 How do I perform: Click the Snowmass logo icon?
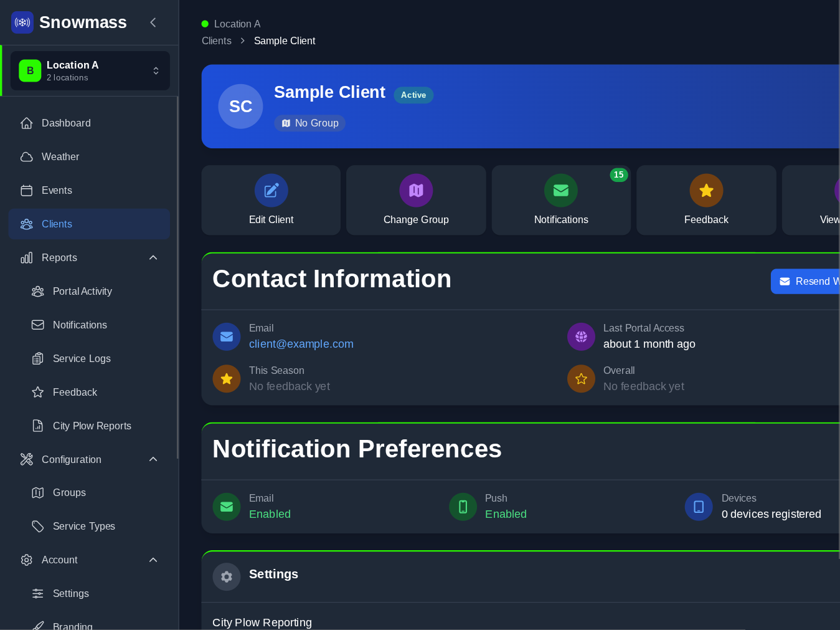coord(22,22)
